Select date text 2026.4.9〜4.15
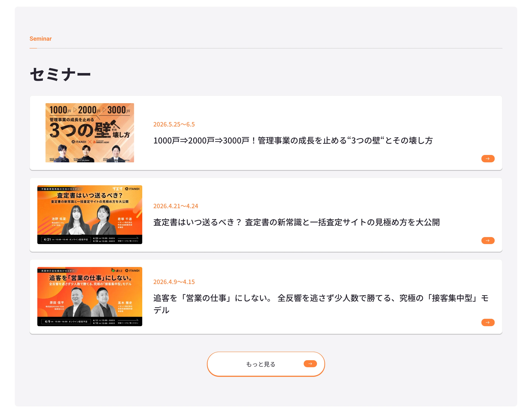532x414 pixels. (174, 282)
